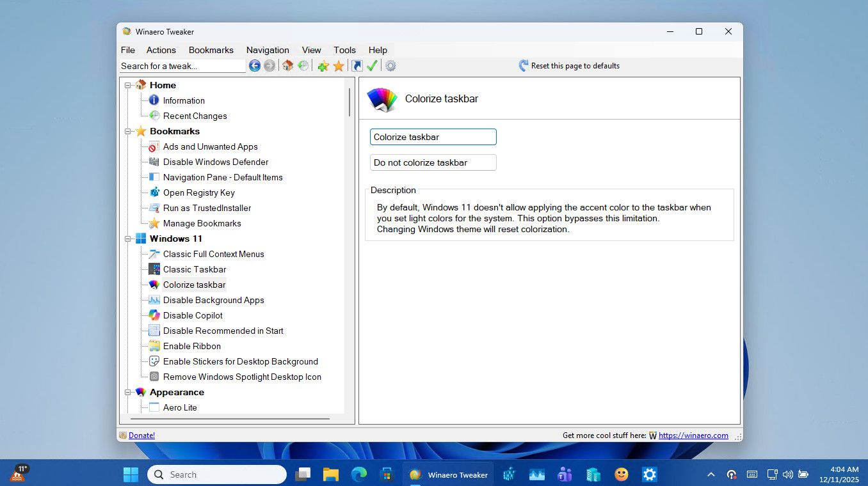
Task: Open Microsoft Edge from the taskbar
Action: pyautogui.click(x=359, y=474)
